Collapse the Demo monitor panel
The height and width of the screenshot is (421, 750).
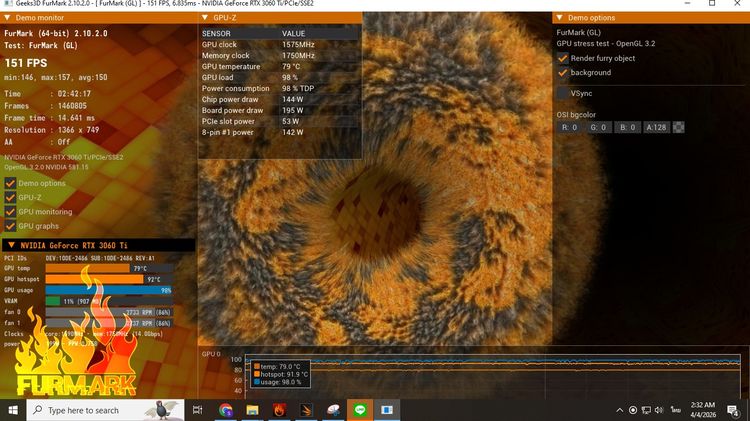click(x=10, y=18)
